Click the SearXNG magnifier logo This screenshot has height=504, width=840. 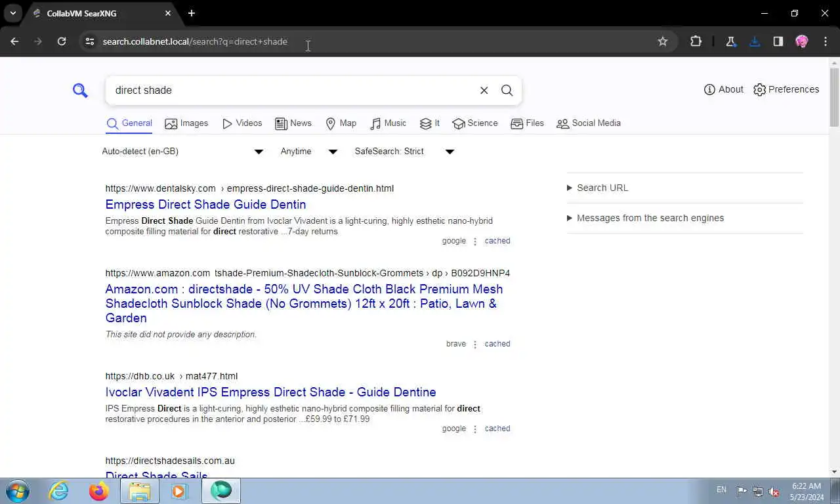pyautogui.click(x=80, y=91)
